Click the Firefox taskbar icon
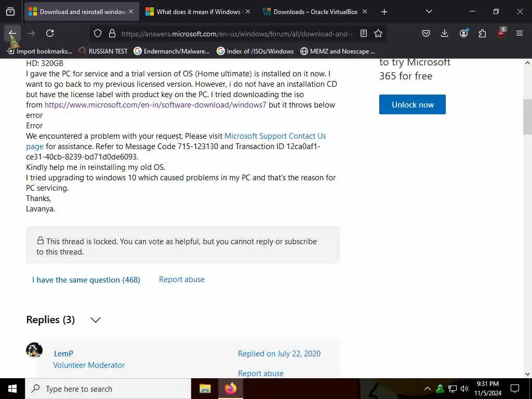532x399 pixels. coord(230,389)
